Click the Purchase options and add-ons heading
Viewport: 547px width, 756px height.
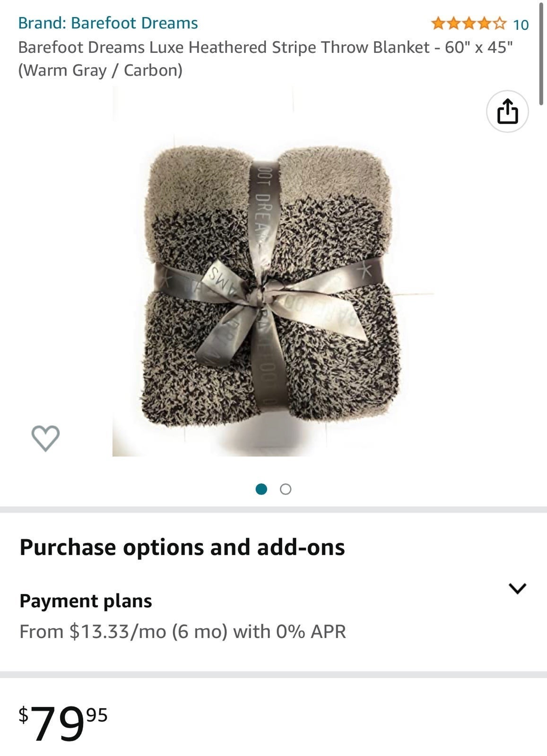point(182,547)
